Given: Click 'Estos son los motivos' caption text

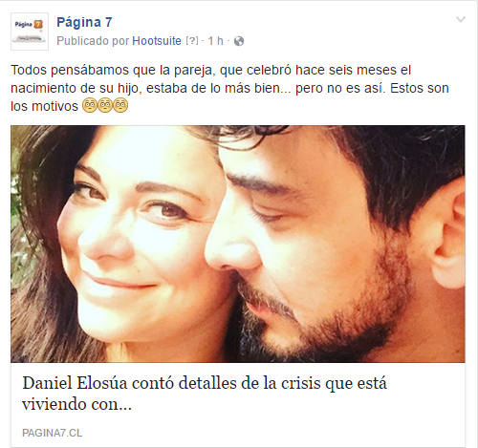Looking at the screenshot, I should click(x=229, y=97).
